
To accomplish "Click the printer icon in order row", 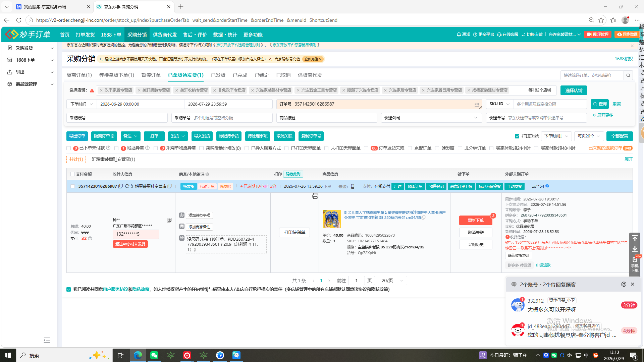I will (x=315, y=196).
